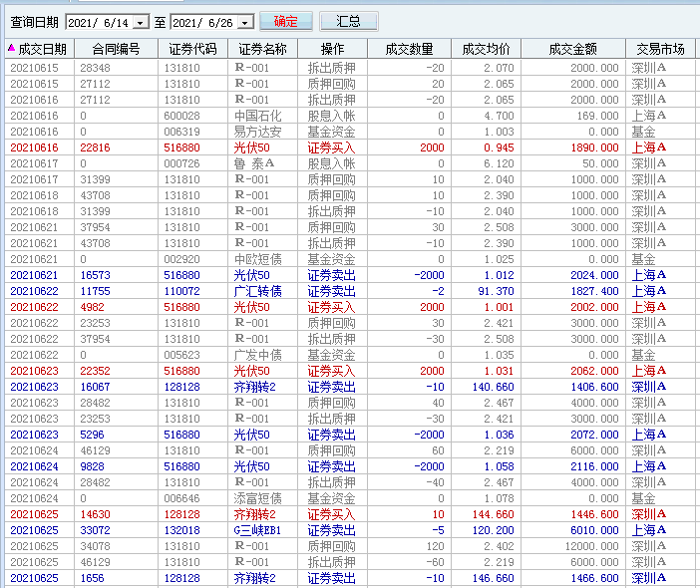Screen dimensions: 700x588
Task: Open the start date dropdown calendar
Action: click(x=140, y=22)
